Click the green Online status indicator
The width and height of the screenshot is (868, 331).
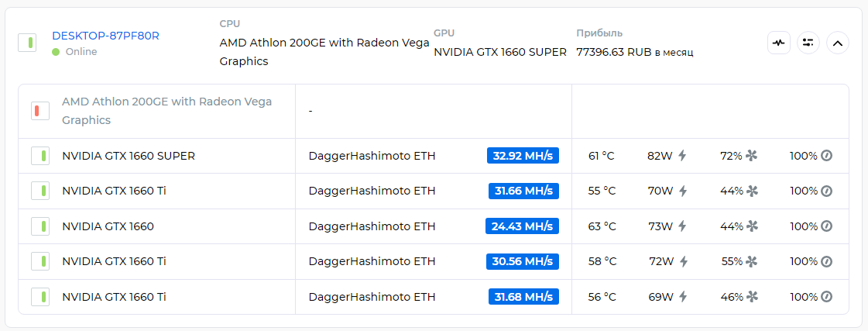coord(56,52)
